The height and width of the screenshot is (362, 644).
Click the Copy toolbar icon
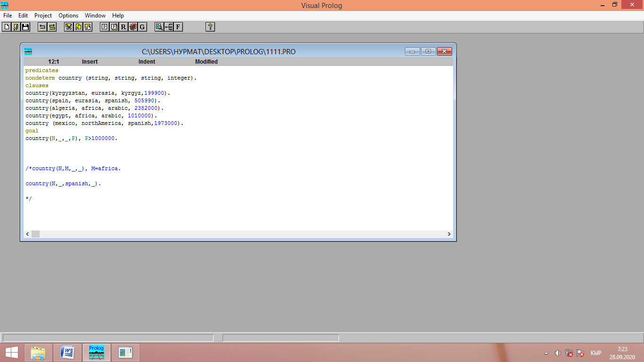point(78,27)
